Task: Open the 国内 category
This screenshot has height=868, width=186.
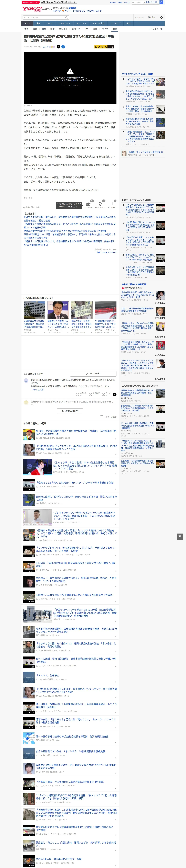Action: (35, 29)
